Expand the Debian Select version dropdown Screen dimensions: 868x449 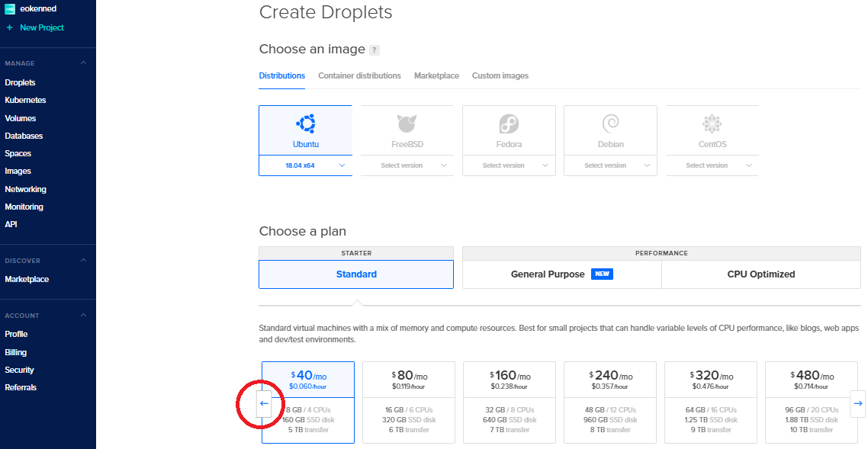pos(610,165)
